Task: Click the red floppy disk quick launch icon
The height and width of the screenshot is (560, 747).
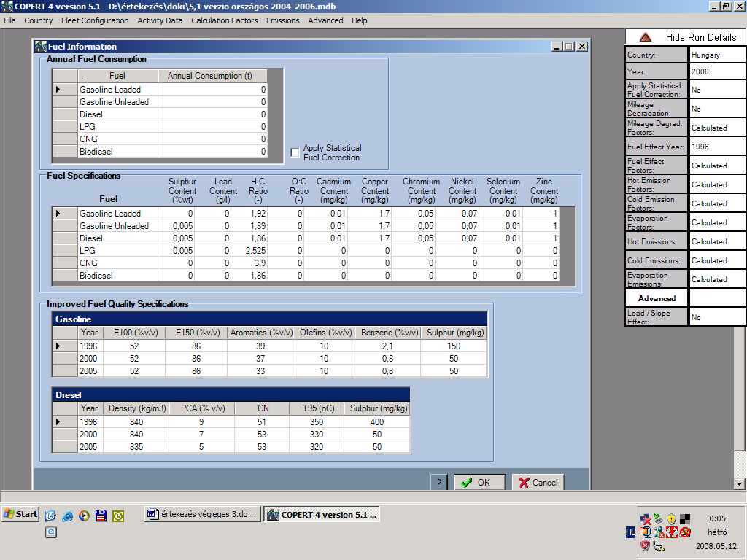Action: 101,516
